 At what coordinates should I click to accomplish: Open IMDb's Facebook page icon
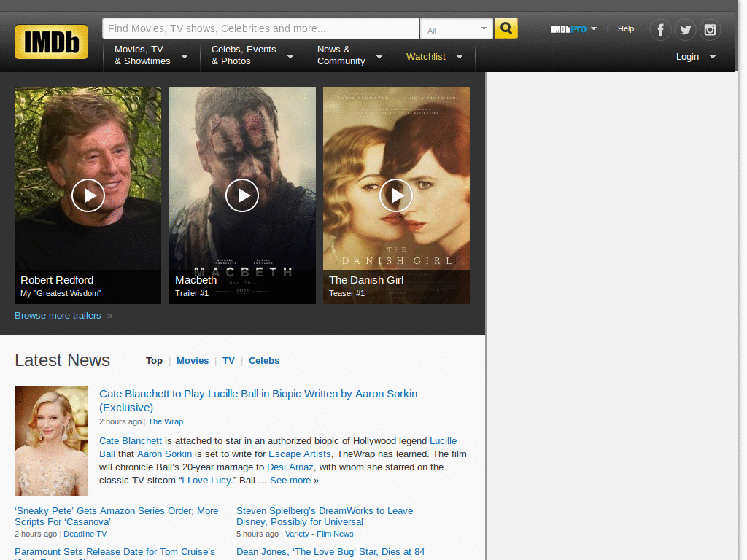660,30
